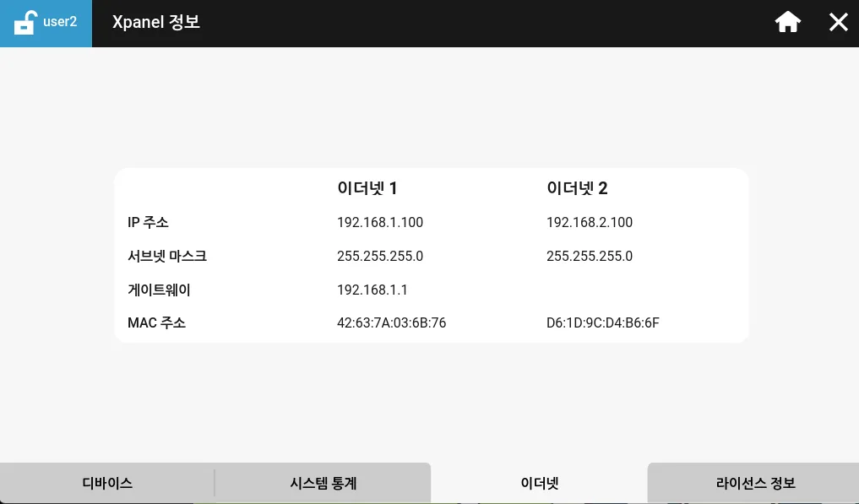859x504 pixels.
Task: Select IP address 192.168.1.100
Action: click(379, 223)
